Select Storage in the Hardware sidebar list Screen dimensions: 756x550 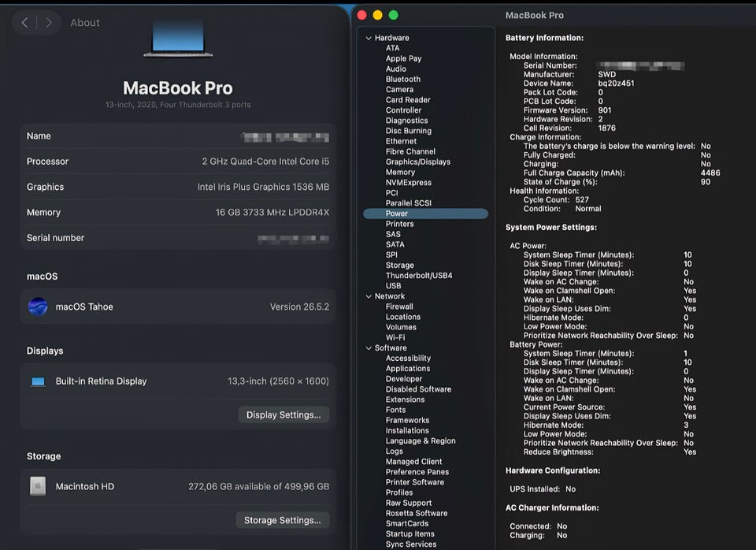(400, 266)
